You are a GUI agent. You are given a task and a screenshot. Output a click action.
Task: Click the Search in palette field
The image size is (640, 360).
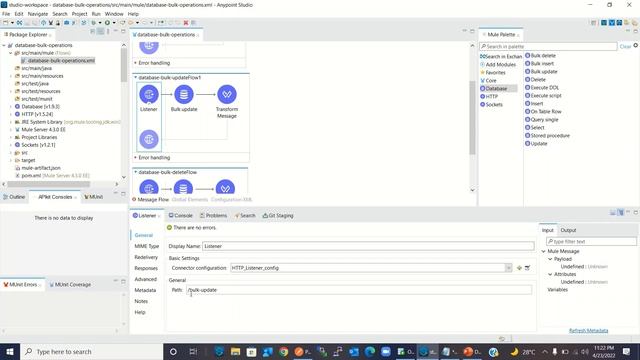tap(548, 47)
